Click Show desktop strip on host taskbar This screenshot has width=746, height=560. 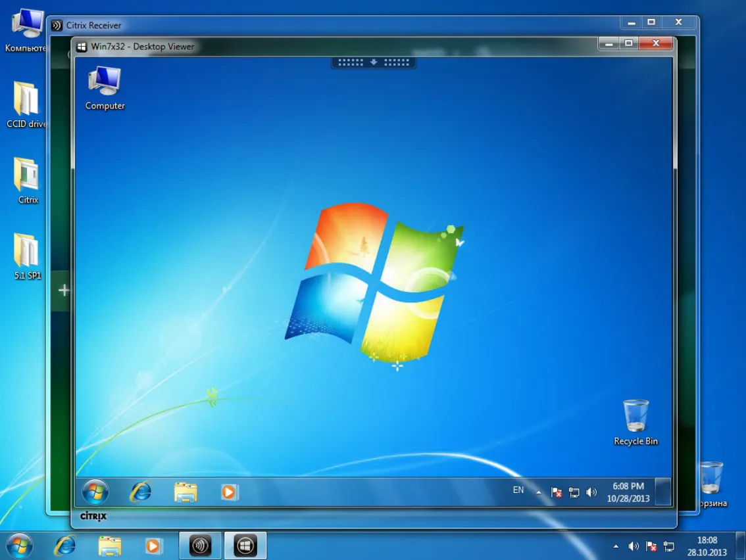click(741, 546)
